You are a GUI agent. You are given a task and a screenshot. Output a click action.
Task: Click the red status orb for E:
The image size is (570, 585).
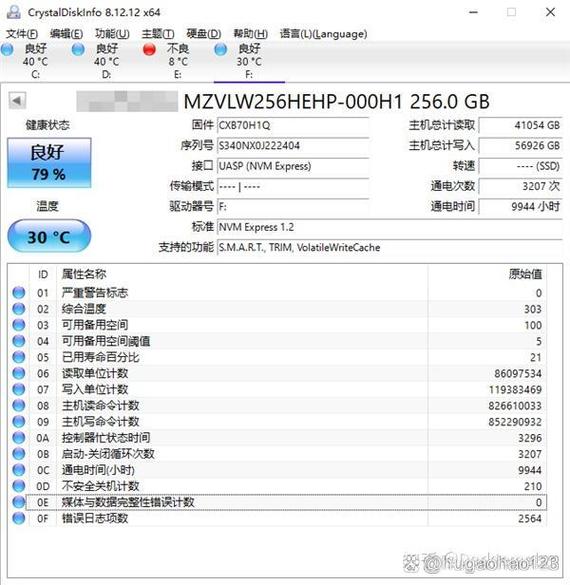(x=149, y=49)
